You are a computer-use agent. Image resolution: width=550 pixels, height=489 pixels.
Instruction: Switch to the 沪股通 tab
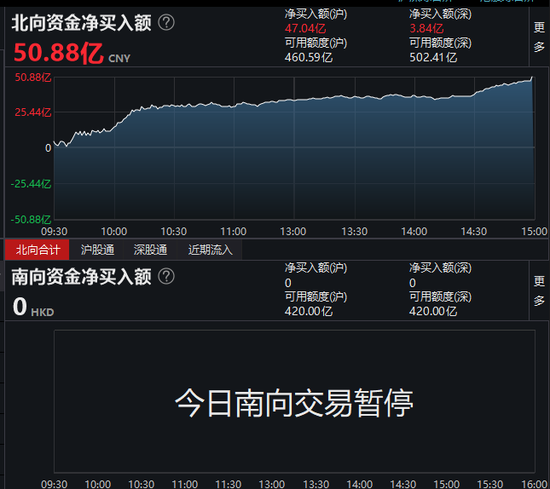pos(97,250)
